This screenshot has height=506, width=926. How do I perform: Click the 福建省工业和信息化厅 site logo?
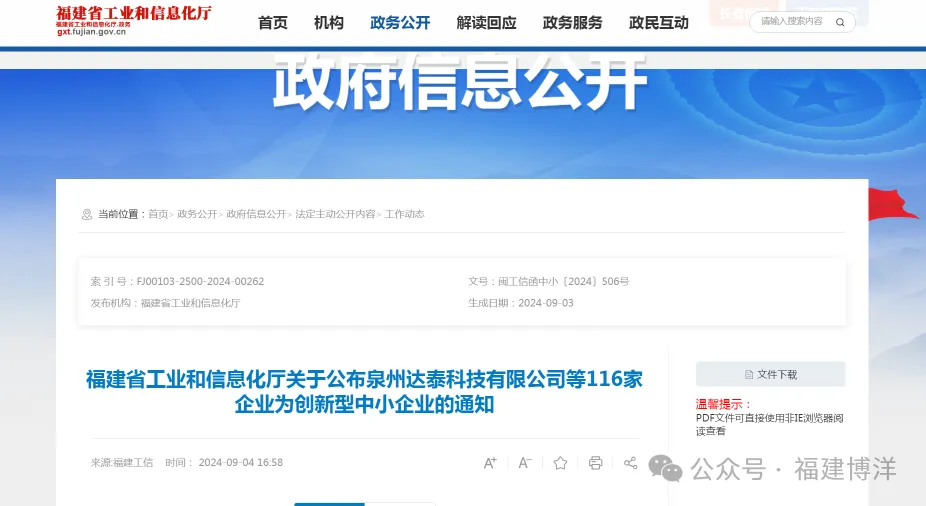pyautogui.click(x=134, y=20)
